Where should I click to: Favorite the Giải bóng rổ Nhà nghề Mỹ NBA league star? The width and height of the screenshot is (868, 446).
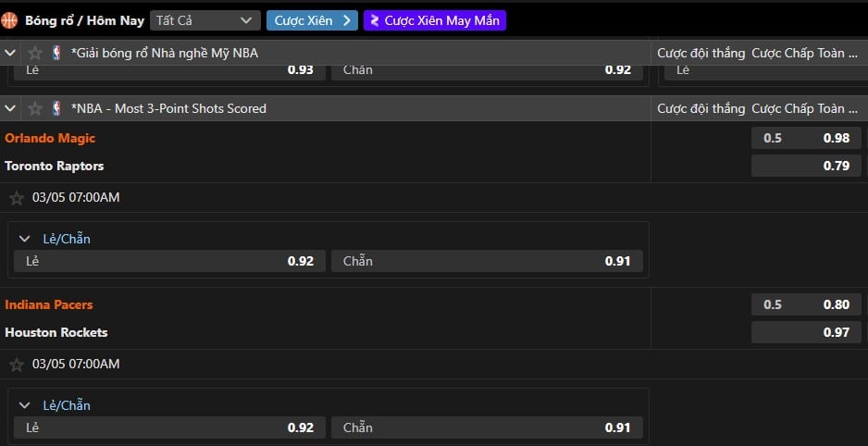tap(35, 53)
